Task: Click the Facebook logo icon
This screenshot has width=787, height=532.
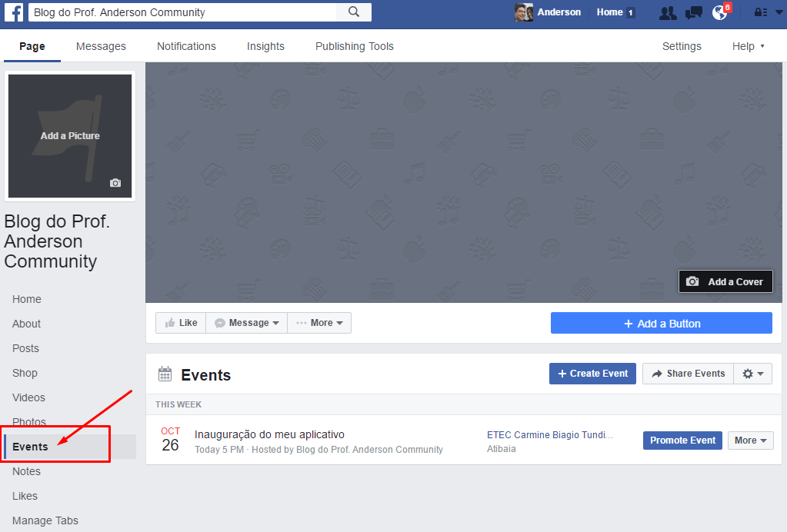Action: [x=14, y=12]
